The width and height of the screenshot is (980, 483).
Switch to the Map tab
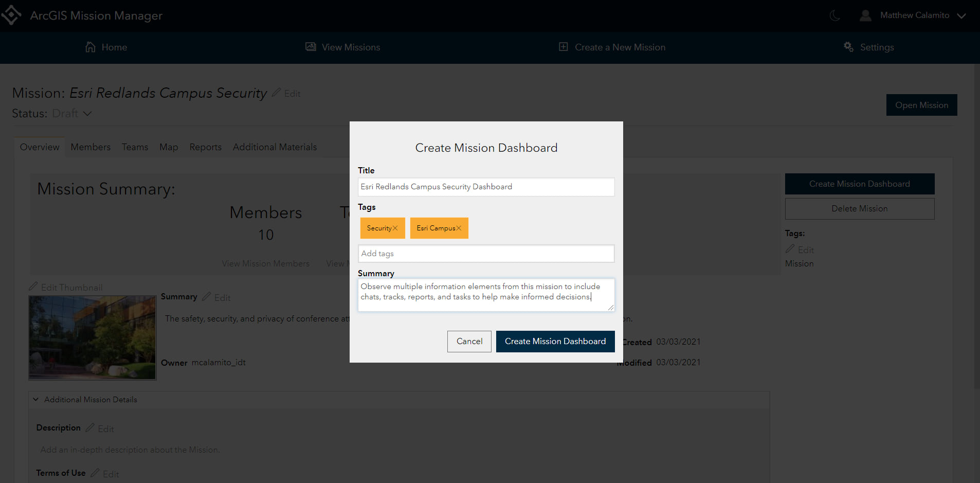(x=169, y=147)
